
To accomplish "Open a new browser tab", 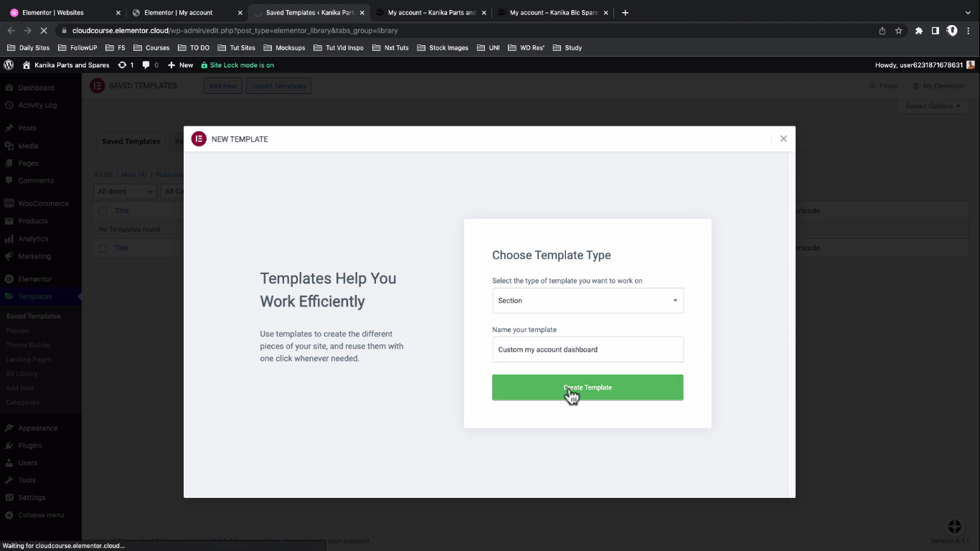I will (x=625, y=12).
